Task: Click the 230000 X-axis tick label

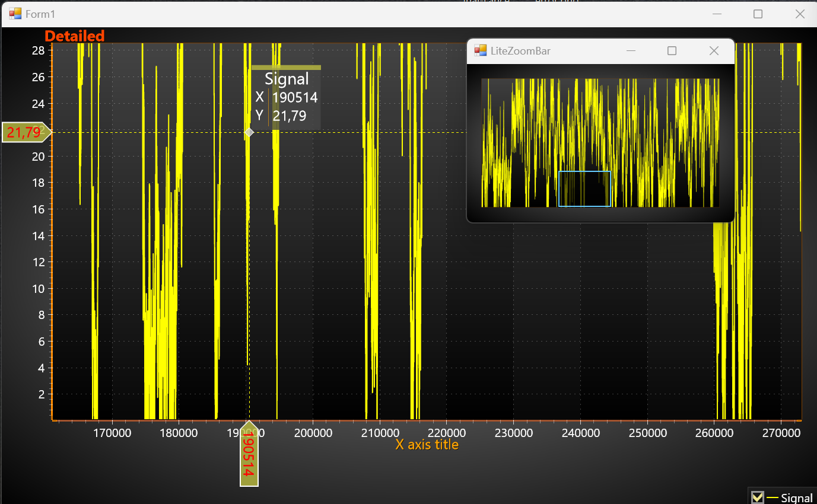Action: 513,433
